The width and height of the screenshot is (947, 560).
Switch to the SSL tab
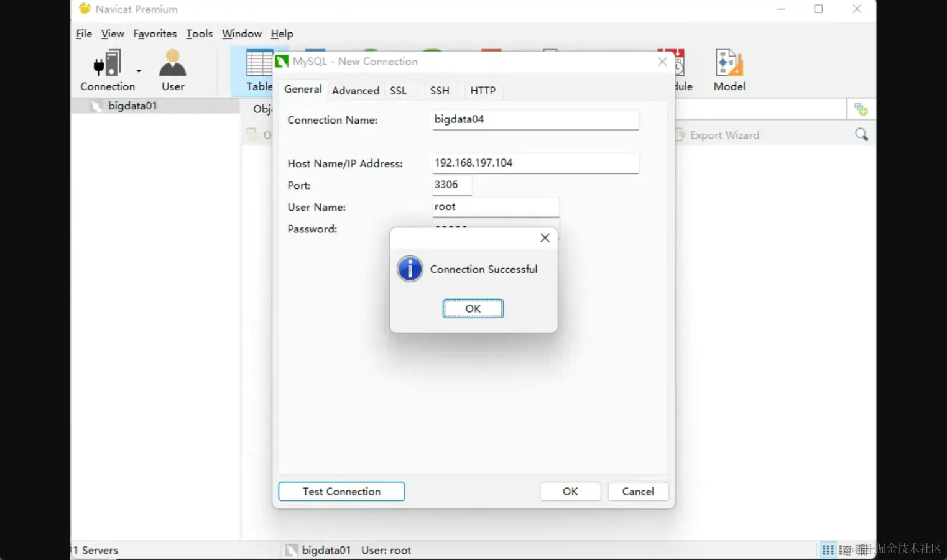coord(399,91)
